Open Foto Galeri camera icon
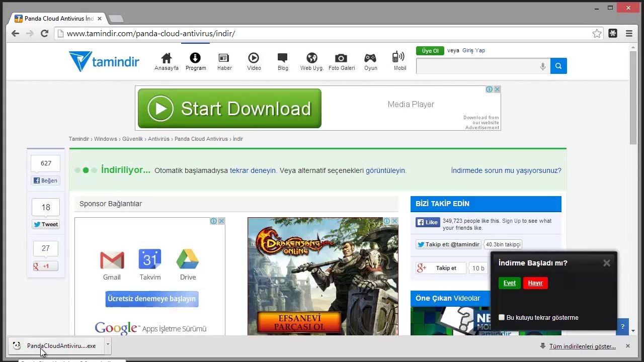This screenshot has height=362, width=644. pos(342,61)
